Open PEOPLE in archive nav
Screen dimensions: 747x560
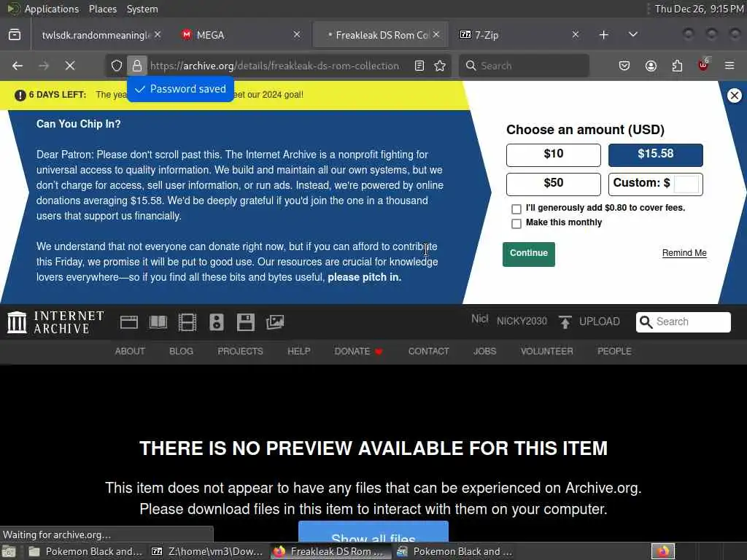(x=614, y=351)
